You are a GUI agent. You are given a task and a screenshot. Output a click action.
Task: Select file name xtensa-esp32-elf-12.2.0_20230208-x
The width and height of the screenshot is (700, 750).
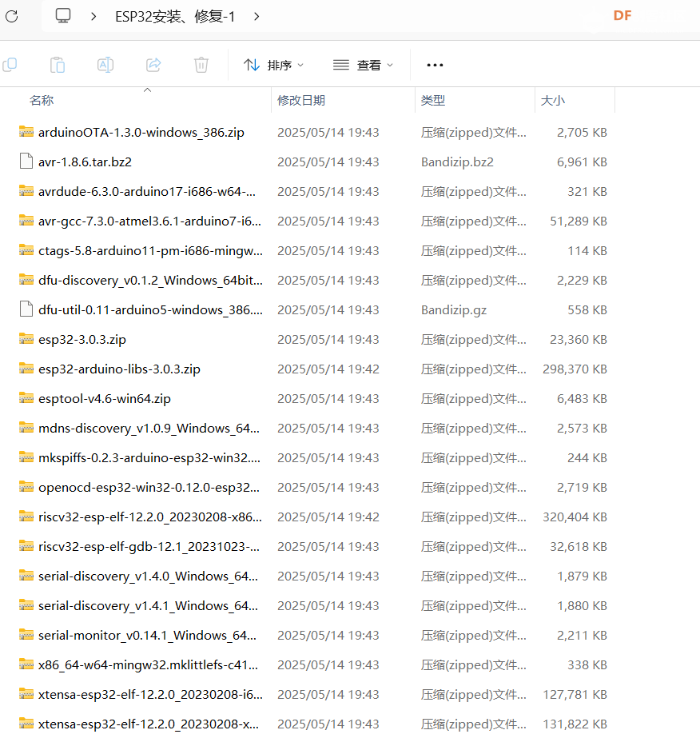[149, 724]
